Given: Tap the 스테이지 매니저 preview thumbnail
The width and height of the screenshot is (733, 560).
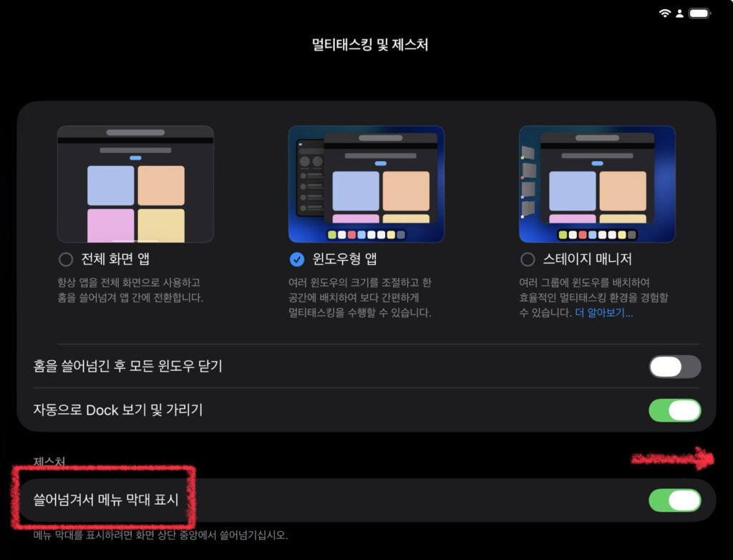Looking at the screenshot, I should click(597, 184).
